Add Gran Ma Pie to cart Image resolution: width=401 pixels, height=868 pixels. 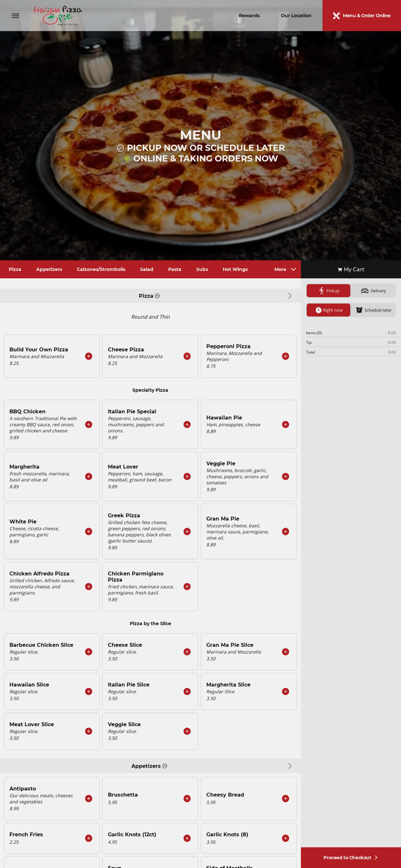(x=286, y=532)
